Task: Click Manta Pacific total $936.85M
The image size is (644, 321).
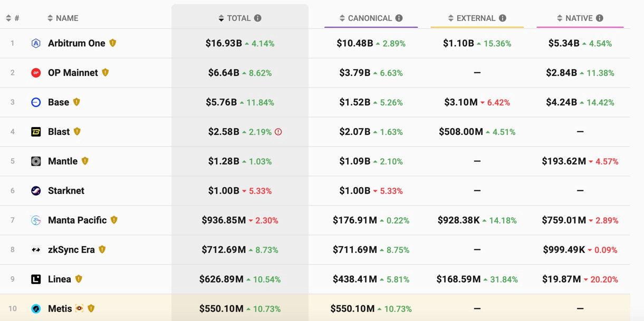Action: coord(224,220)
